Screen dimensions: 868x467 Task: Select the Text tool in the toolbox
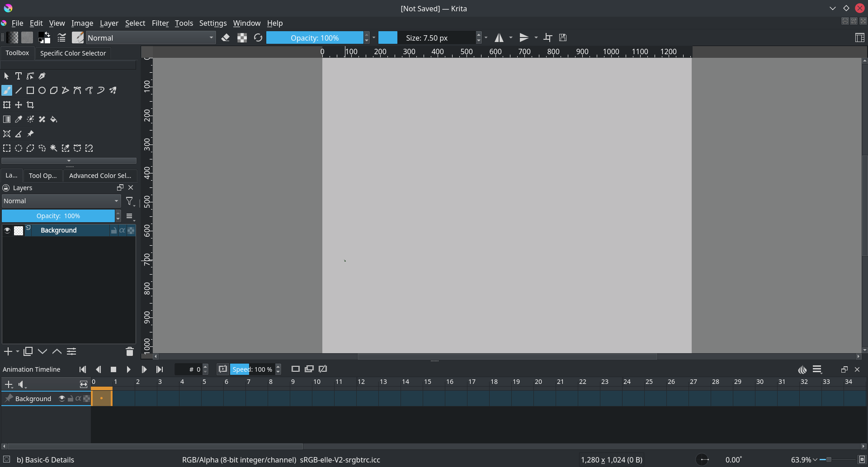pos(18,76)
